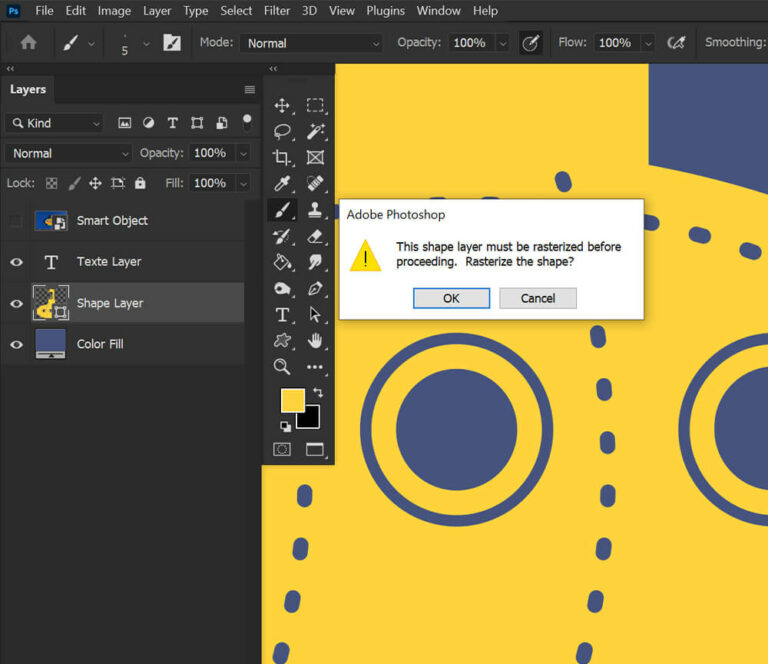
Task: Select the Zoom tool
Action: (282, 367)
